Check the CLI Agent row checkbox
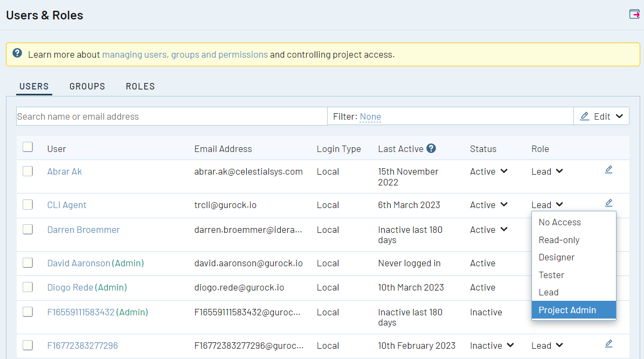This screenshot has height=359, width=644. pyautogui.click(x=28, y=204)
